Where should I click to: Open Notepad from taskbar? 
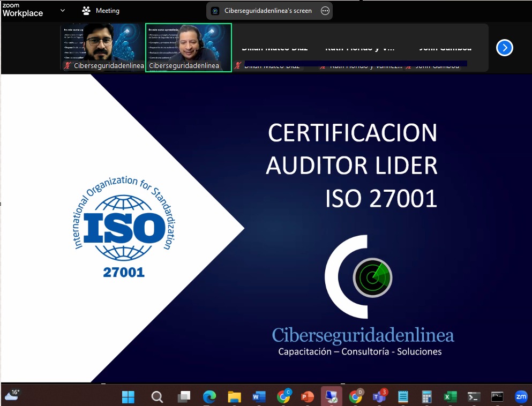pos(403,396)
